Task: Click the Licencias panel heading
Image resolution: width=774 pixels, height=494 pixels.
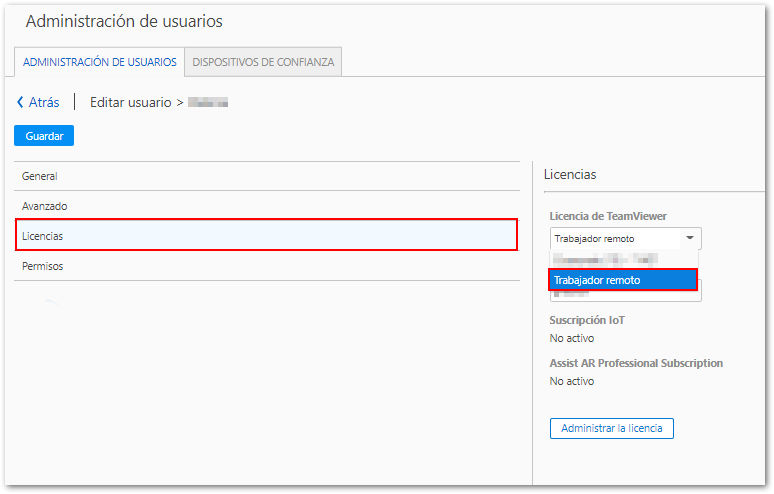Action: 570,175
